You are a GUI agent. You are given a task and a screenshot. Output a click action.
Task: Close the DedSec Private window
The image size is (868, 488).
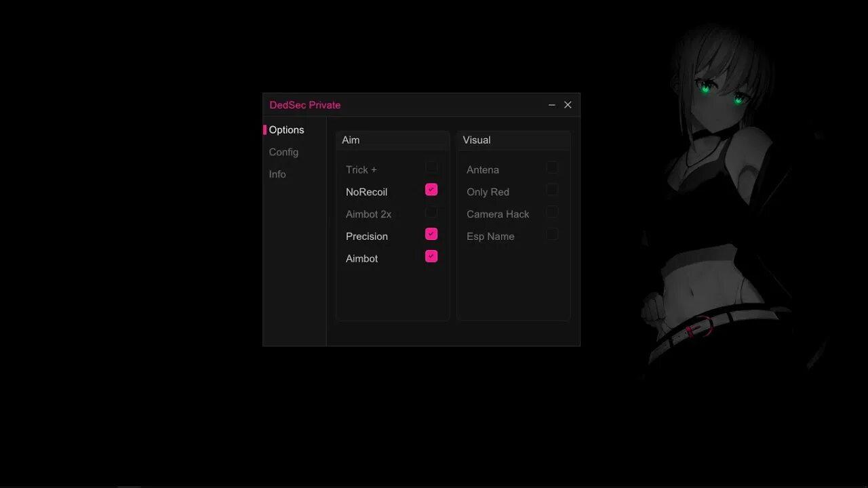[x=568, y=105]
